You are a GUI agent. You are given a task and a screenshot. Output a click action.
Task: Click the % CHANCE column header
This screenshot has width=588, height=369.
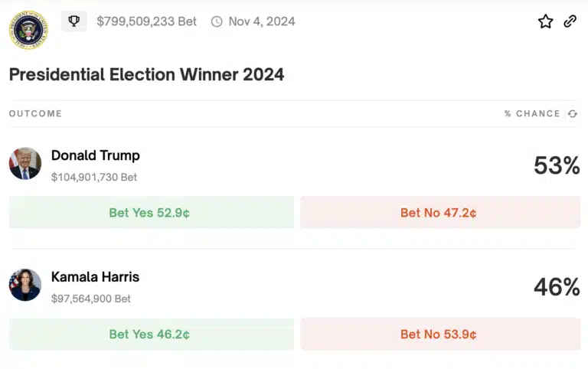tap(532, 114)
